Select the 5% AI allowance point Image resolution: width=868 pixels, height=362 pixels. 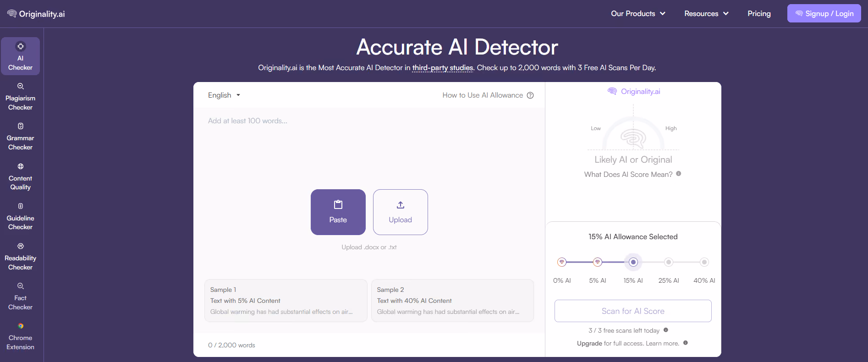point(598,262)
